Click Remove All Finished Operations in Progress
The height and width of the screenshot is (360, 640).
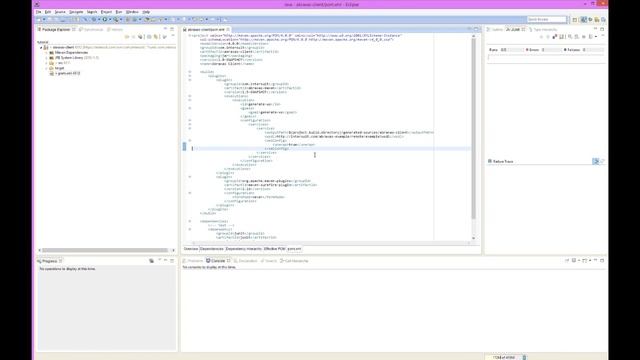tap(151, 260)
